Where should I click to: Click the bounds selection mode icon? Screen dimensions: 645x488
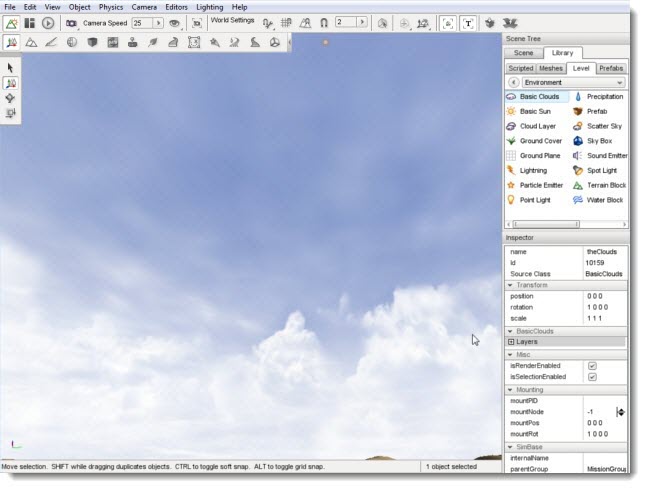pyautogui.click(x=383, y=23)
